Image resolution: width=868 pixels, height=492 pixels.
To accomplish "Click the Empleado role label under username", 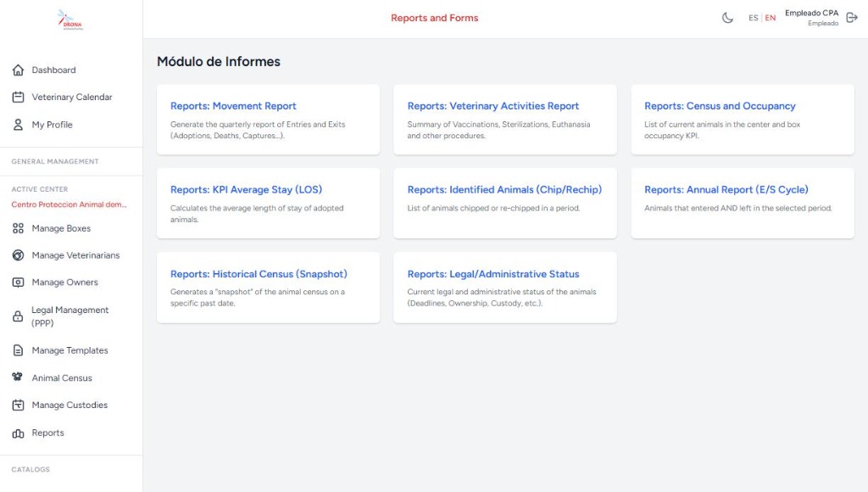I will (822, 23).
